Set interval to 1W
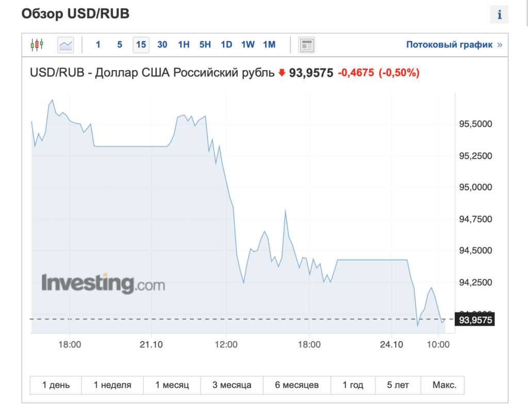The height and width of the screenshot is (420, 528). (248, 45)
